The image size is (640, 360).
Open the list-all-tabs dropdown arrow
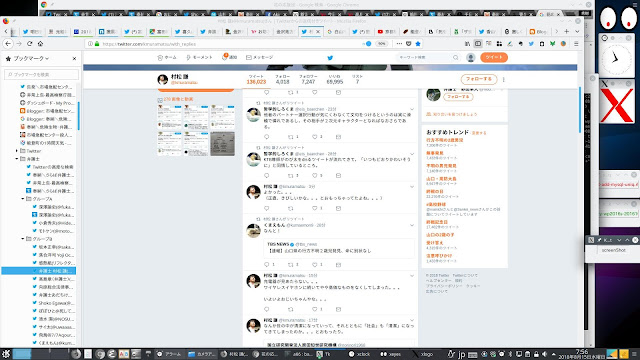coord(577,31)
